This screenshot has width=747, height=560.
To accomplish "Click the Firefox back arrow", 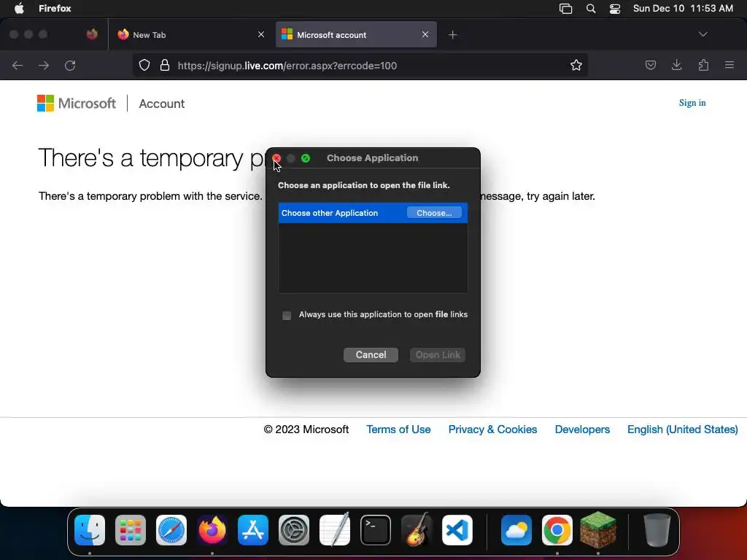I will [18, 65].
